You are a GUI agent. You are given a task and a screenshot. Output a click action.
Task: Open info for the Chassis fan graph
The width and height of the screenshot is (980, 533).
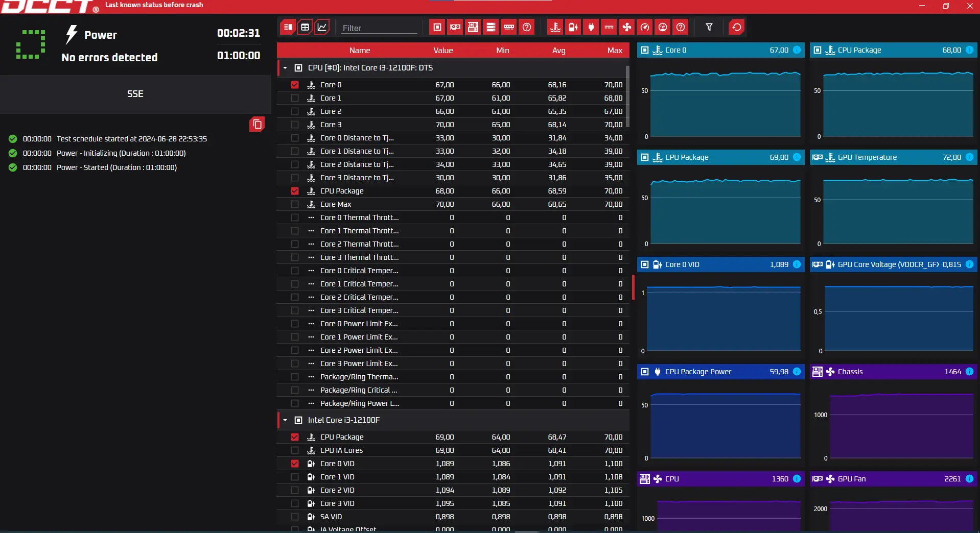tap(969, 372)
